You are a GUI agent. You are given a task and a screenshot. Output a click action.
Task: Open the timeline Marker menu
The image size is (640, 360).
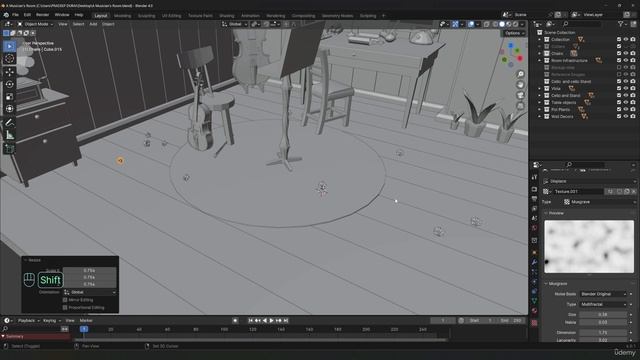(86, 321)
